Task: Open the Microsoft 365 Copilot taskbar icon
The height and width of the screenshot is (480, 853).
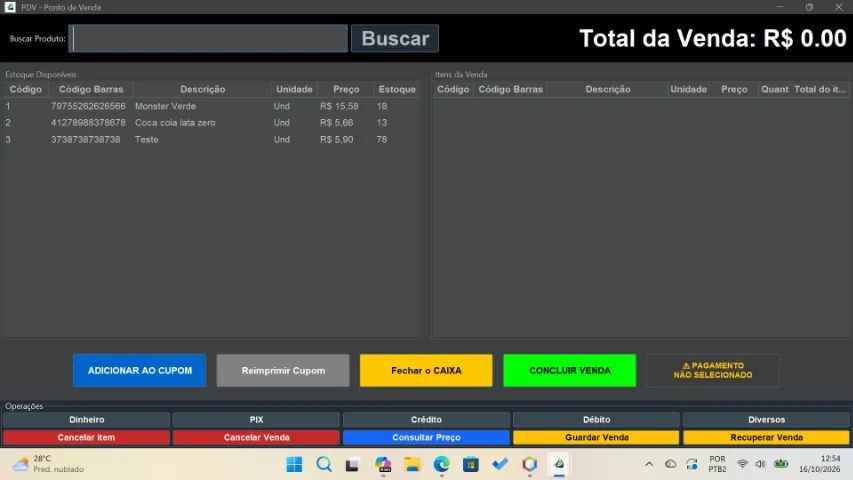Action: pyautogui.click(x=382, y=464)
